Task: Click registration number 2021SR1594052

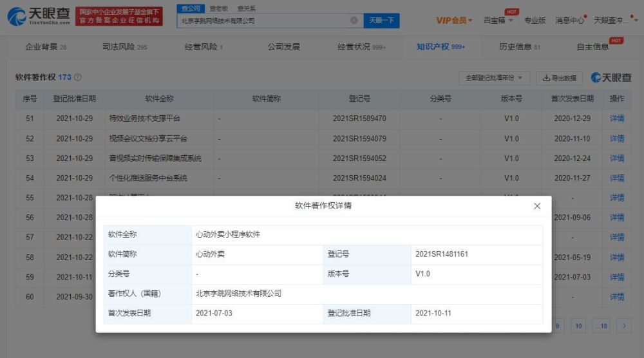Action: click(x=359, y=158)
